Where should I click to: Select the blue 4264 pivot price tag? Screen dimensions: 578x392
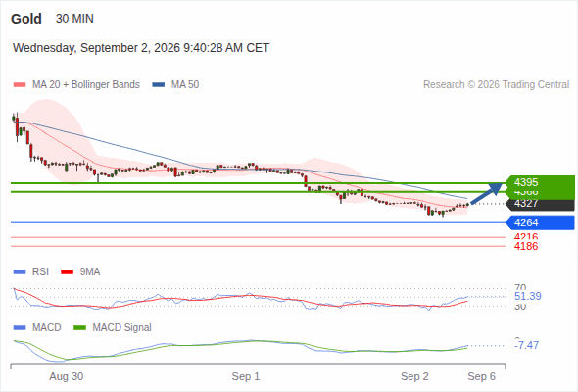point(540,222)
